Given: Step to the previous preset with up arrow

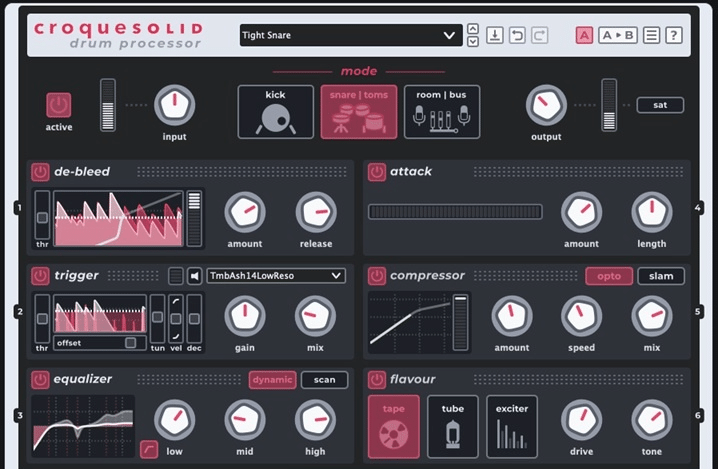Looking at the screenshot, I should click(473, 29).
